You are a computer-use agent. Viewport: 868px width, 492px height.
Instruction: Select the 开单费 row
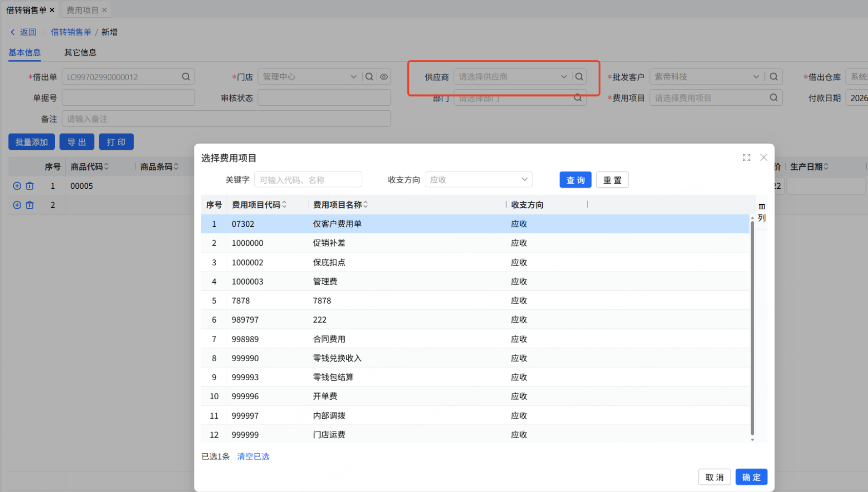pyautogui.click(x=475, y=396)
